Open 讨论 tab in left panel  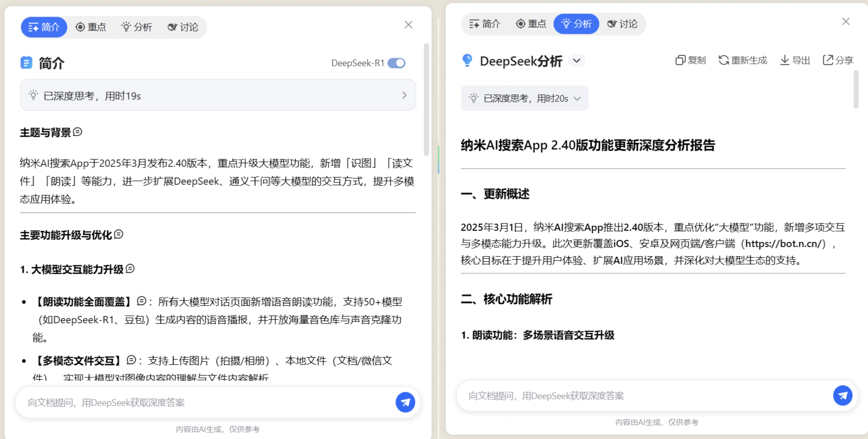coord(183,27)
